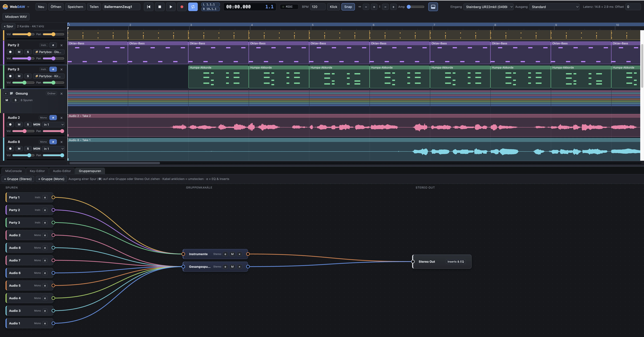
Task: Toggle Snap in the top toolbar
Action: click(x=348, y=7)
